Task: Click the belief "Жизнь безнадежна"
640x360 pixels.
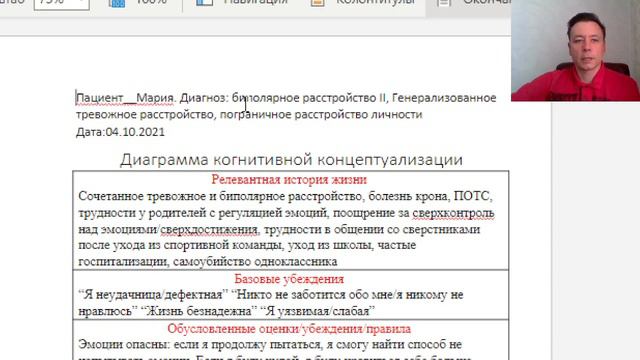Action: [x=199, y=311]
